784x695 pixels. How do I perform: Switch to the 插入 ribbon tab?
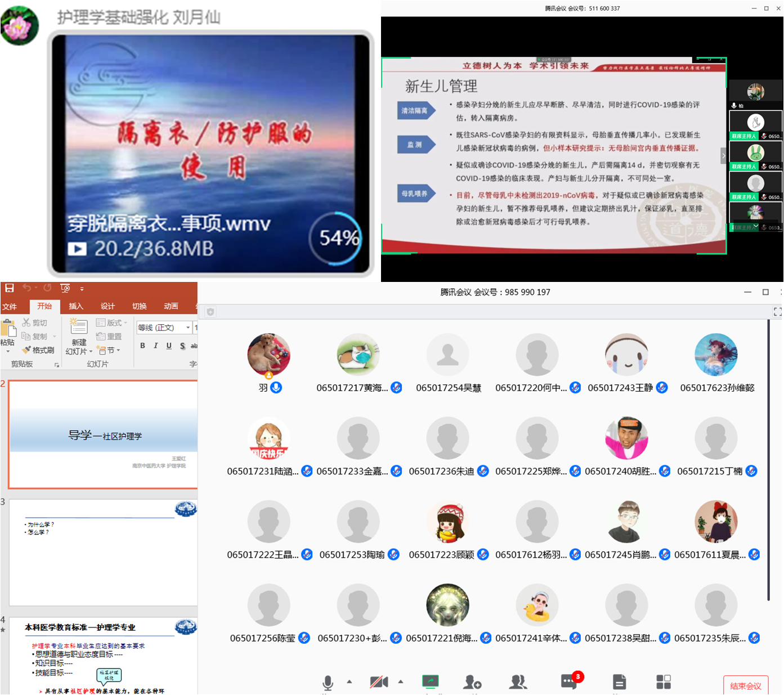[x=76, y=306]
